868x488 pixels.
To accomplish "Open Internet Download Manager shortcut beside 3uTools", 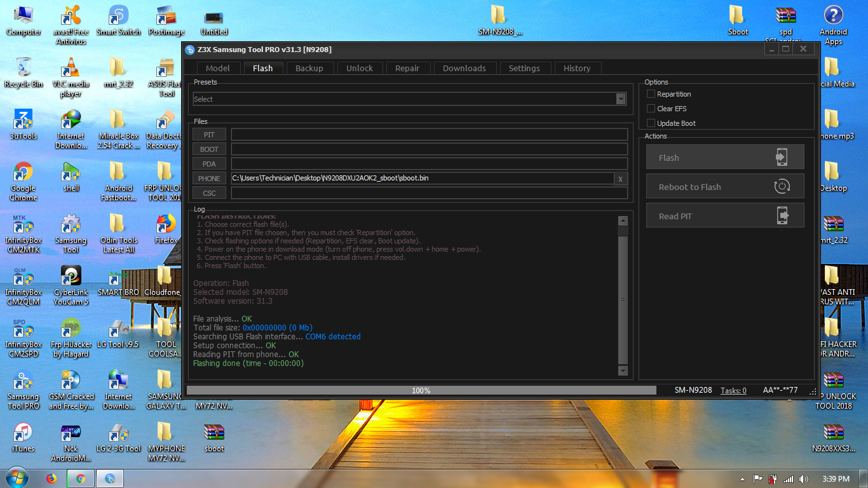I will 71,130.
